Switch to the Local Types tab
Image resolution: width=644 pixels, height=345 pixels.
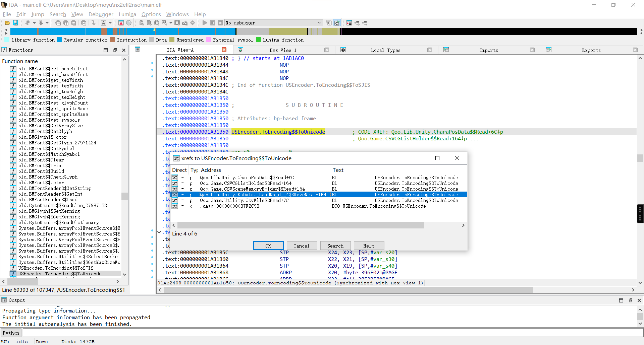(386, 50)
